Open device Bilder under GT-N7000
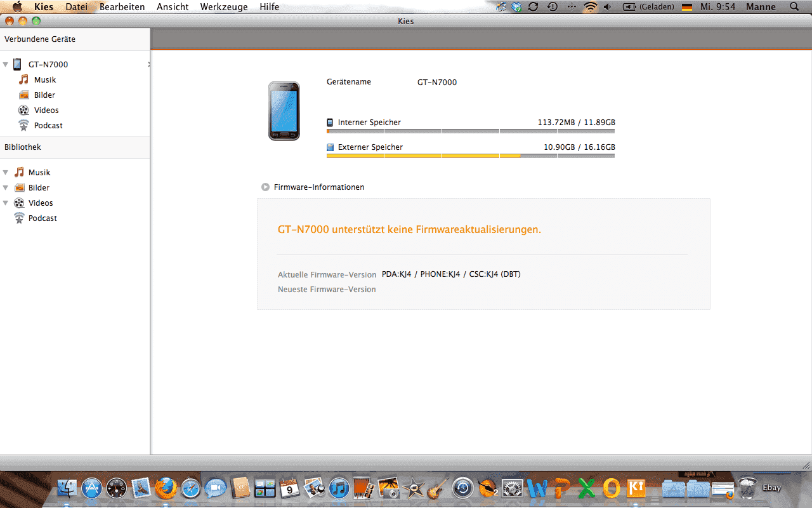The image size is (812, 508). coord(44,95)
